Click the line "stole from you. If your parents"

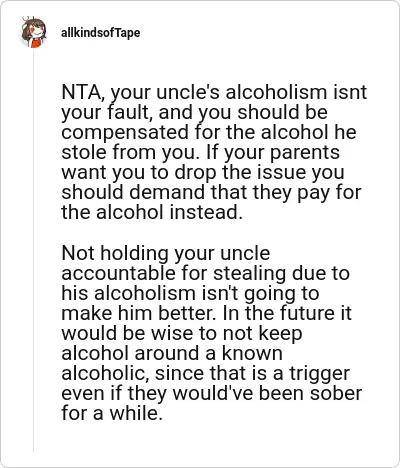pyautogui.click(x=200, y=152)
